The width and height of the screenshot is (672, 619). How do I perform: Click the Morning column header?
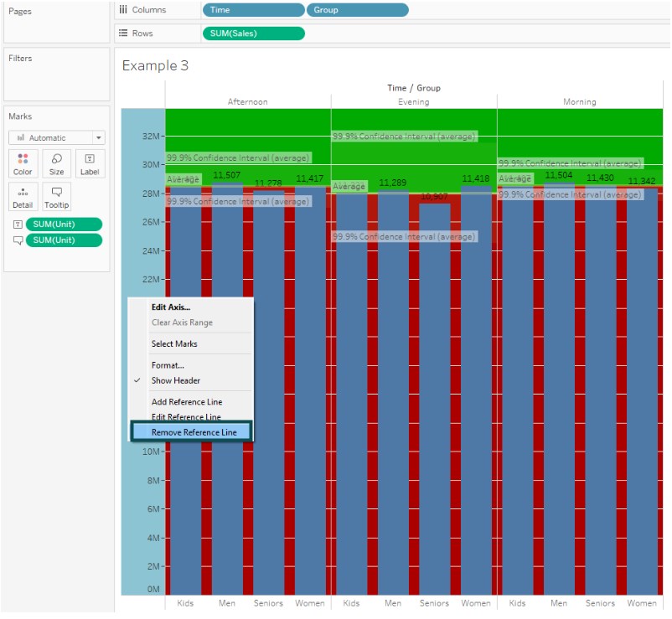click(580, 102)
